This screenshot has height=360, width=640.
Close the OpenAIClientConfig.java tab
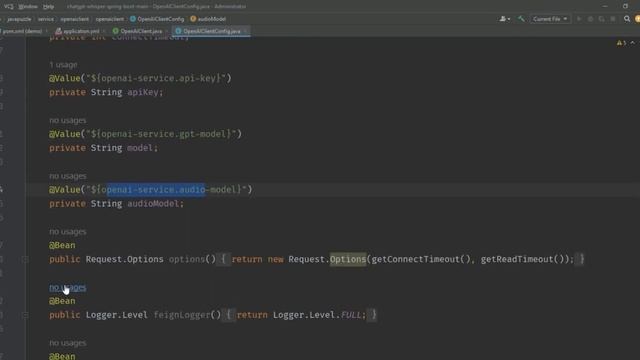coord(245,31)
